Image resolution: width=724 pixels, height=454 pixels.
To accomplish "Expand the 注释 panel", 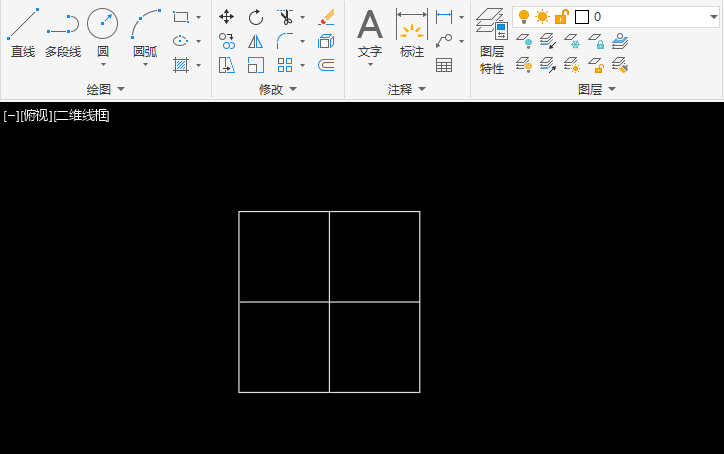I will coord(406,89).
